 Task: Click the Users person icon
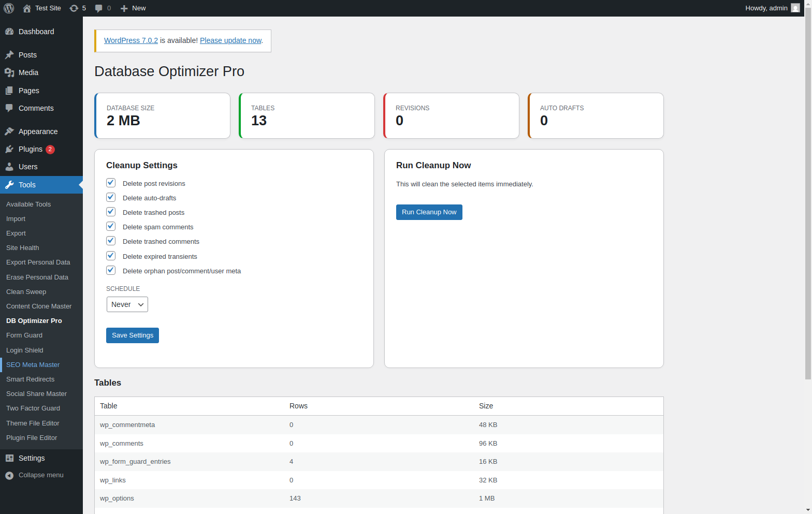click(x=9, y=167)
